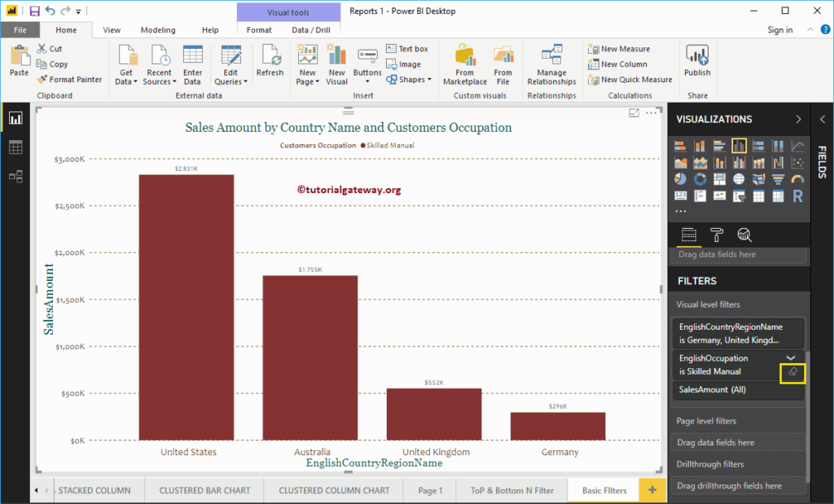
Task: Open the Edit Queries dropdown
Action: [x=230, y=65]
